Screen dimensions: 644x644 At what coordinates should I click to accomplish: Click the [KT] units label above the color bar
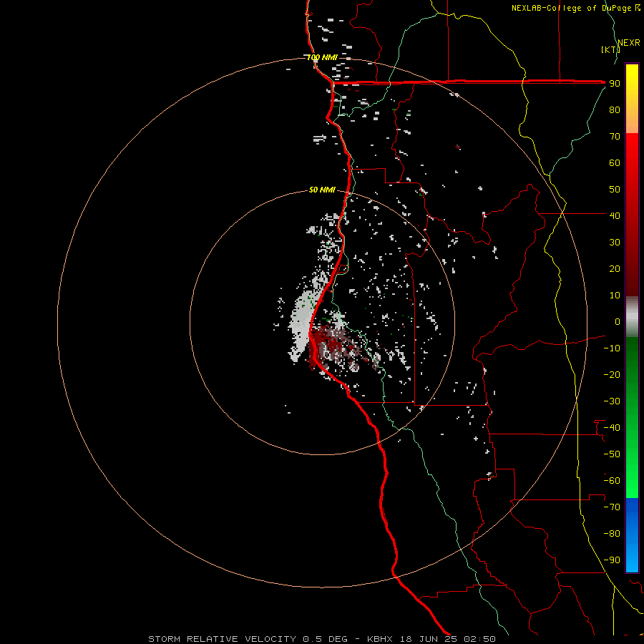610,49
